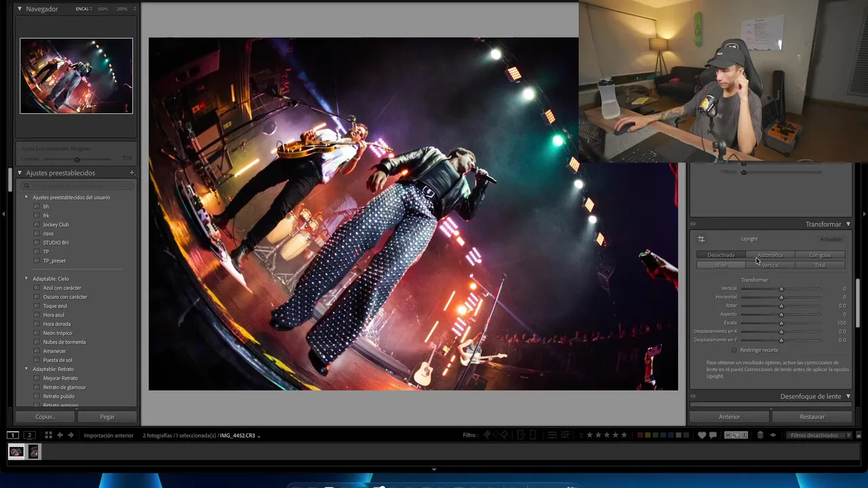Click the Vertical transform slider handle
868x488 pixels.
click(781, 289)
